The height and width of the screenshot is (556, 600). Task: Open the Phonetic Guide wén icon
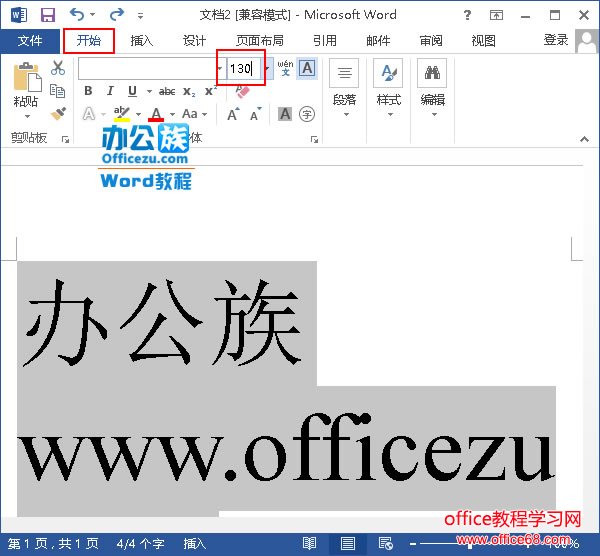point(285,68)
